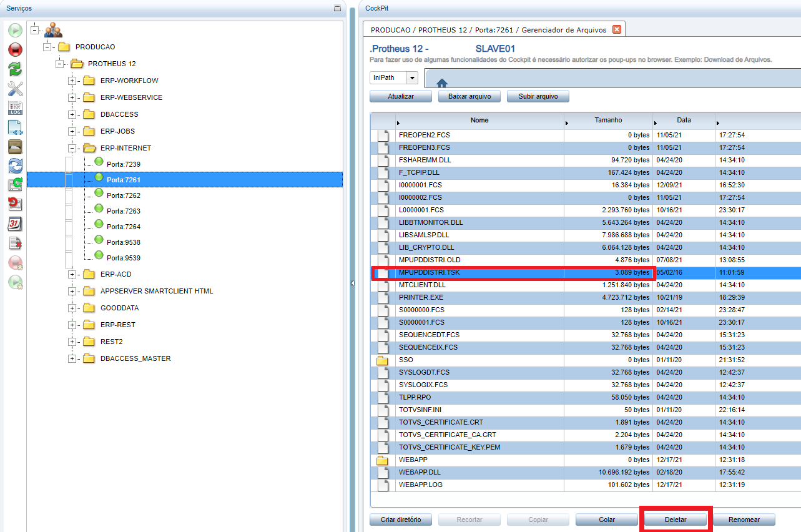Click the Colar button
The height and width of the screenshot is (532, 801).
607,520
